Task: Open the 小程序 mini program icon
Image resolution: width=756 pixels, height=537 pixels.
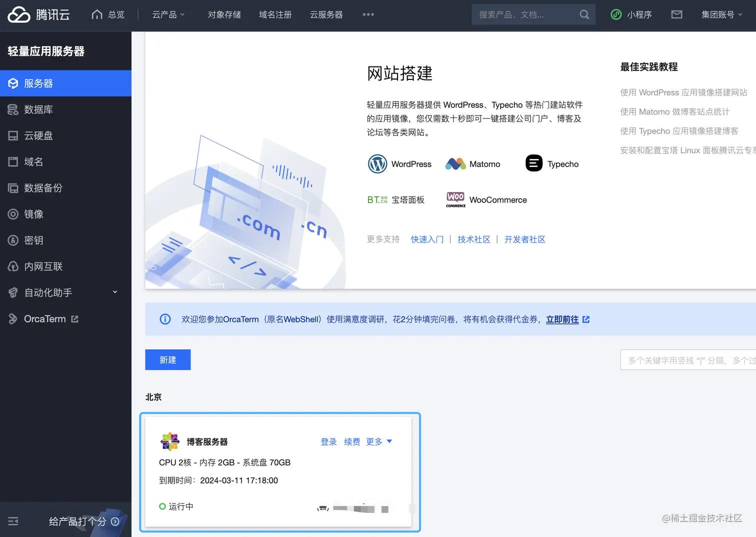Action: [x=616, y=14]
